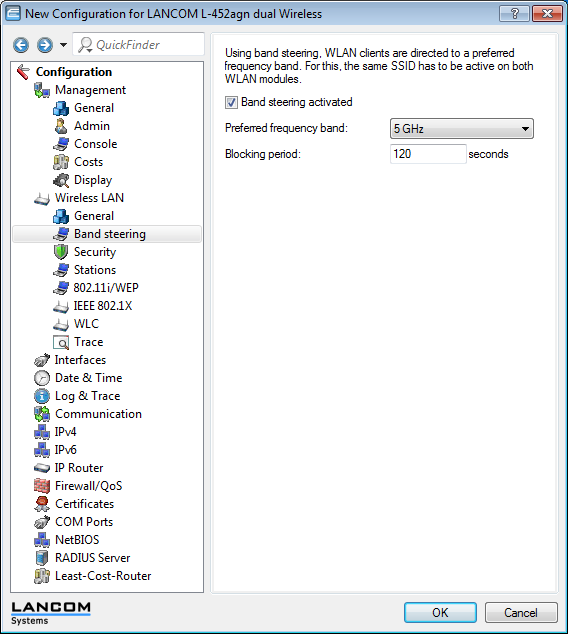Select the Firewall/QoS tree label

89,486
